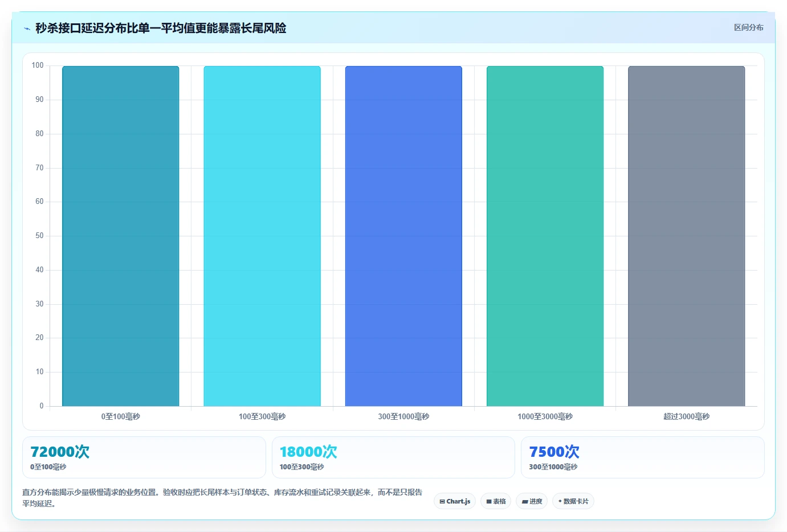Click the x-axis label 0至100毫秒

121,416
